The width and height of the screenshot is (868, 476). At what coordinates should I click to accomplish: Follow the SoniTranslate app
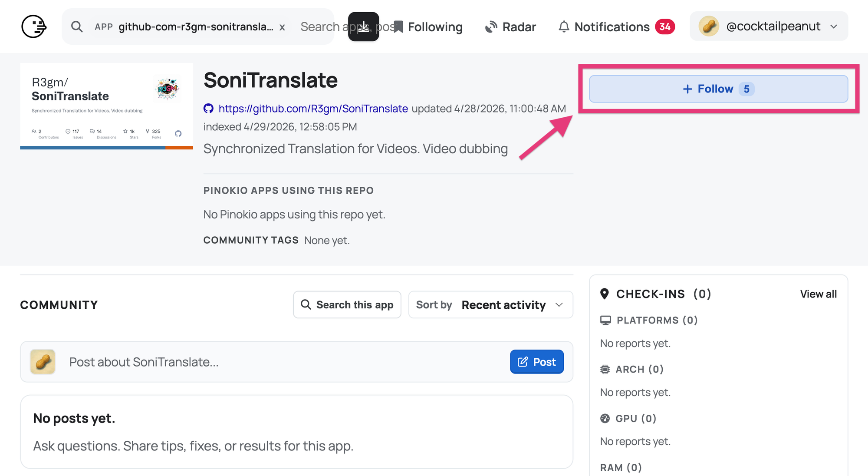pos(718,89)
